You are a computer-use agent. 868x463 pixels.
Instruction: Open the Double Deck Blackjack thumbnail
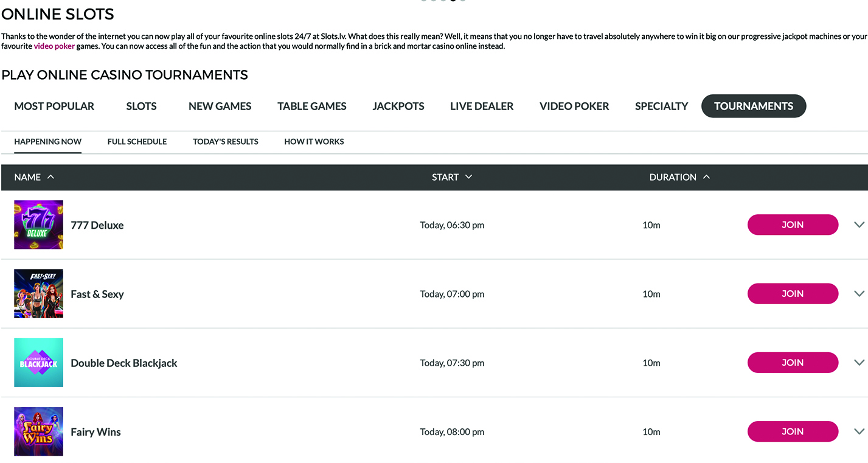[38, 363]
